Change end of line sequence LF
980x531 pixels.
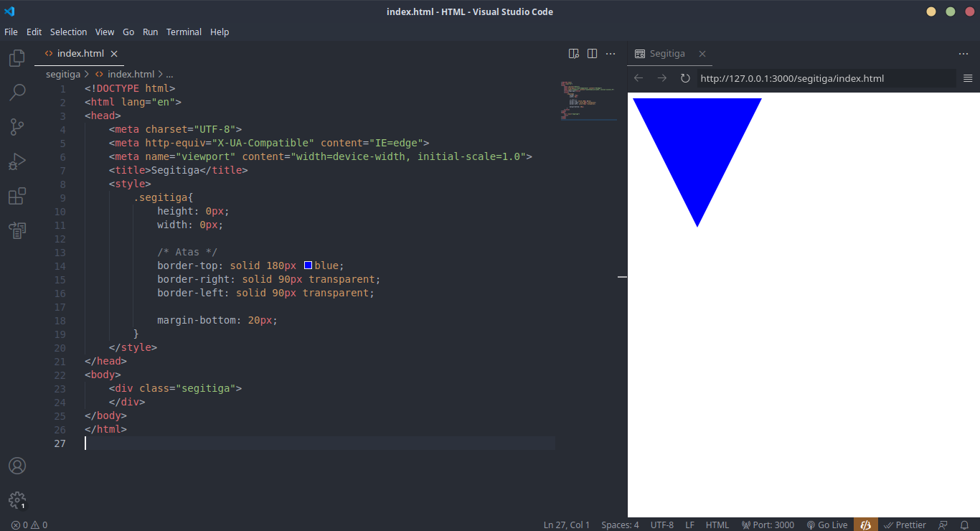pos(689,525)
